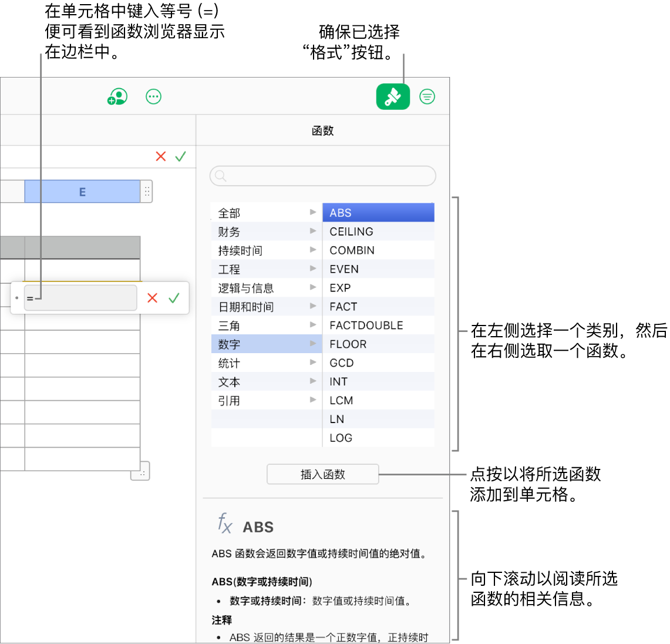Open the More options ellipsis icon

coord(153,96)
